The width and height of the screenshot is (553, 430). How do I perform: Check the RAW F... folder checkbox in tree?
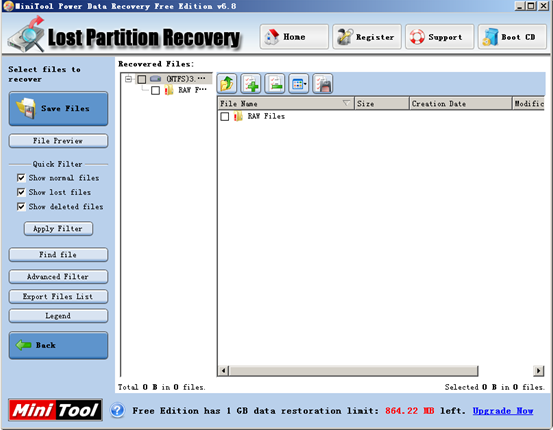155,91
